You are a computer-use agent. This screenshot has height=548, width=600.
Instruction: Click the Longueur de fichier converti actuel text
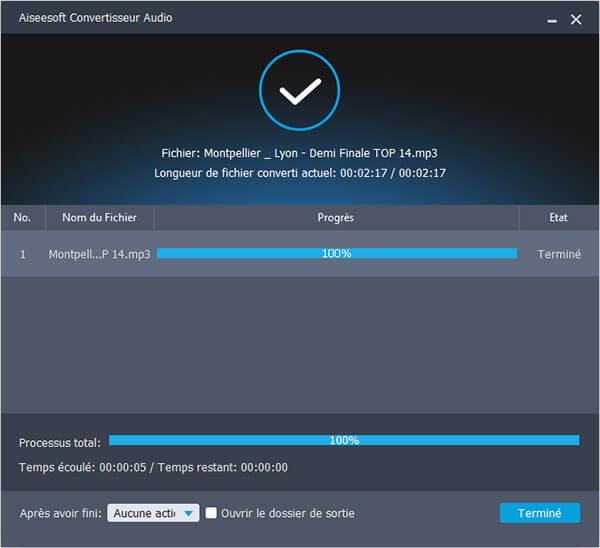click(x=300, y=173)
